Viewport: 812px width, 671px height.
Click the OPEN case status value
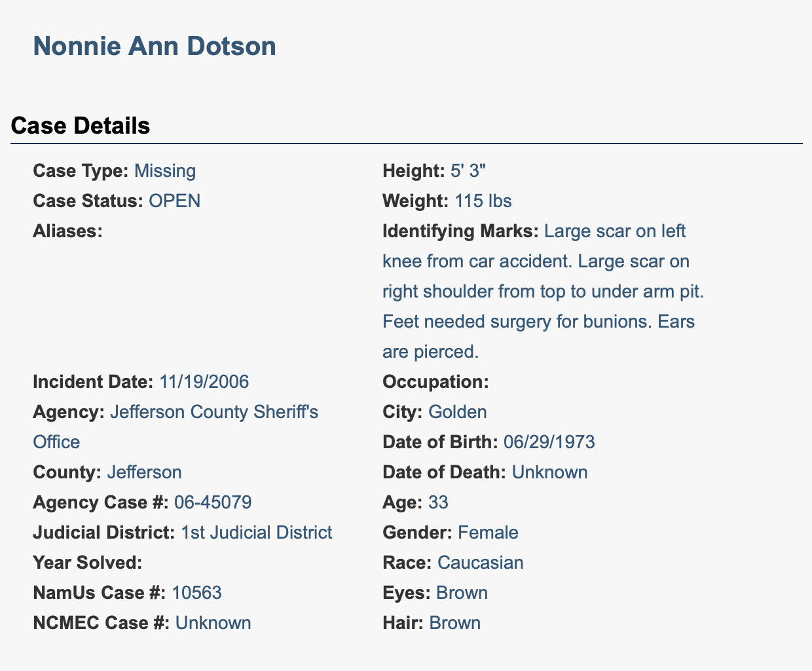[175, 201]
